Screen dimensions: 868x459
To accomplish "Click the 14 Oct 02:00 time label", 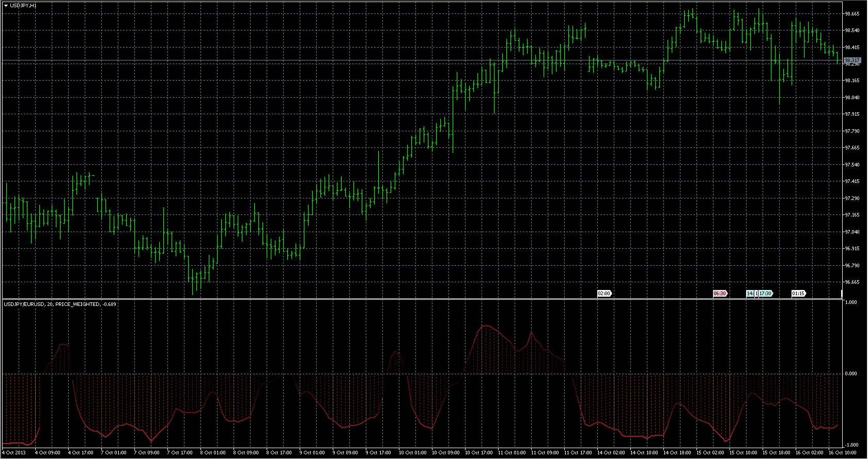I will (611, 453).
